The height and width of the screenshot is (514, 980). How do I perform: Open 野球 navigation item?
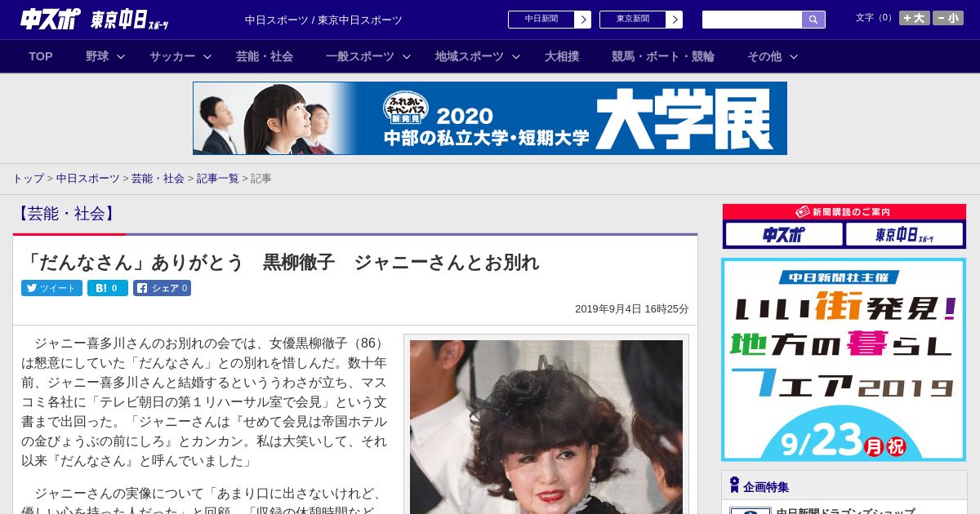pos(97,56)
